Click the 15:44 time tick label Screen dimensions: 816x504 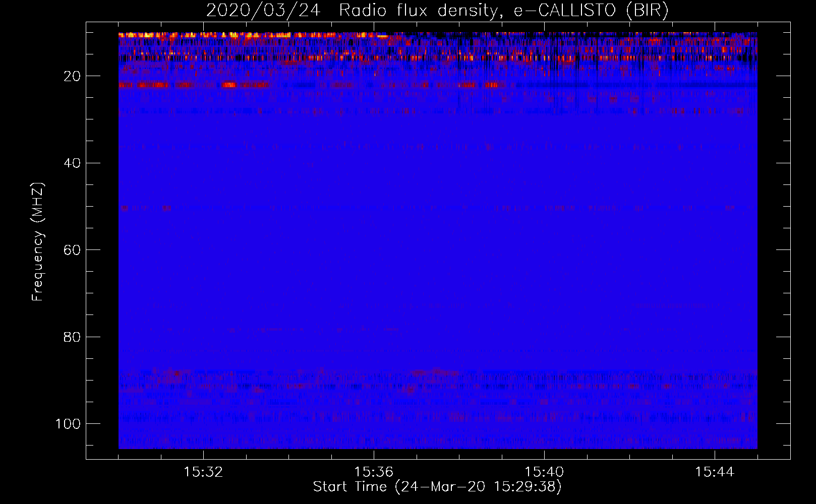715,472
